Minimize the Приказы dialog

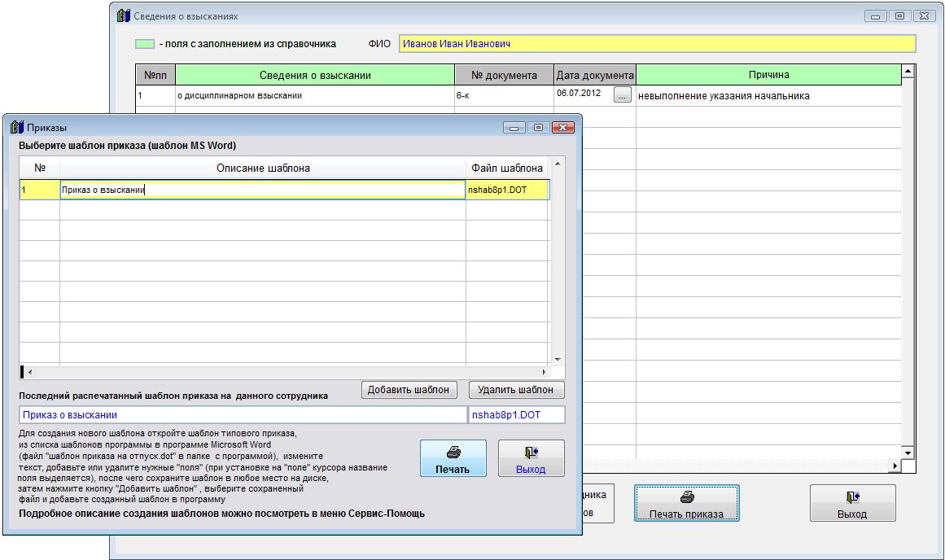(514, 127)
